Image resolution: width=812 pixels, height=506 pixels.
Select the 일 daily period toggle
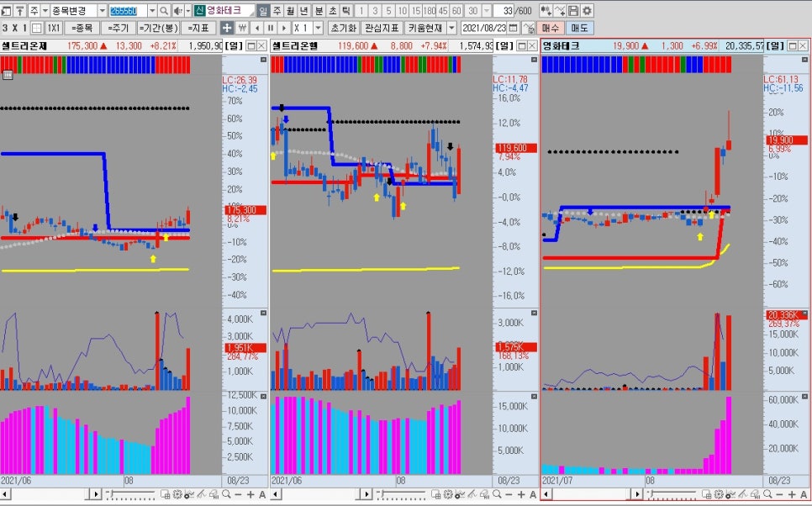point(263,10)
